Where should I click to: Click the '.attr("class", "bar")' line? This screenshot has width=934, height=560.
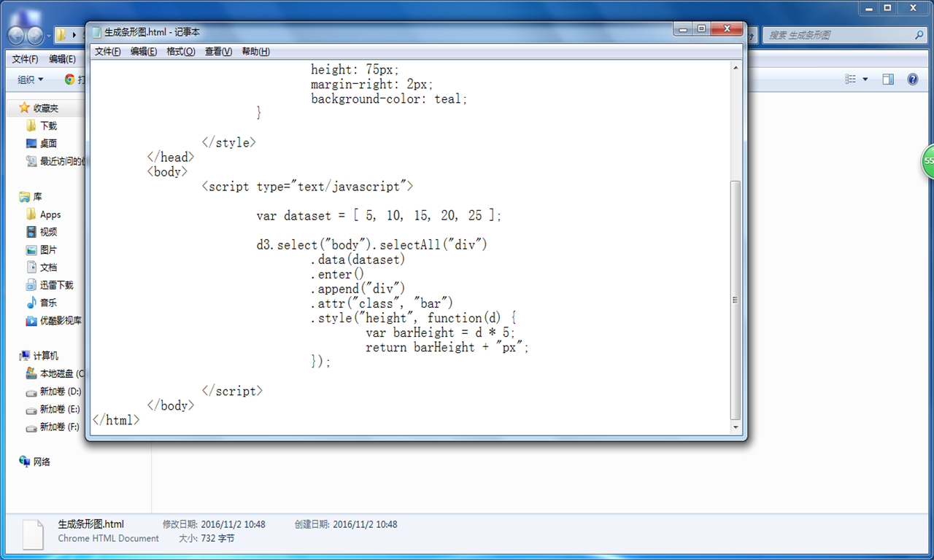(382, 303)
